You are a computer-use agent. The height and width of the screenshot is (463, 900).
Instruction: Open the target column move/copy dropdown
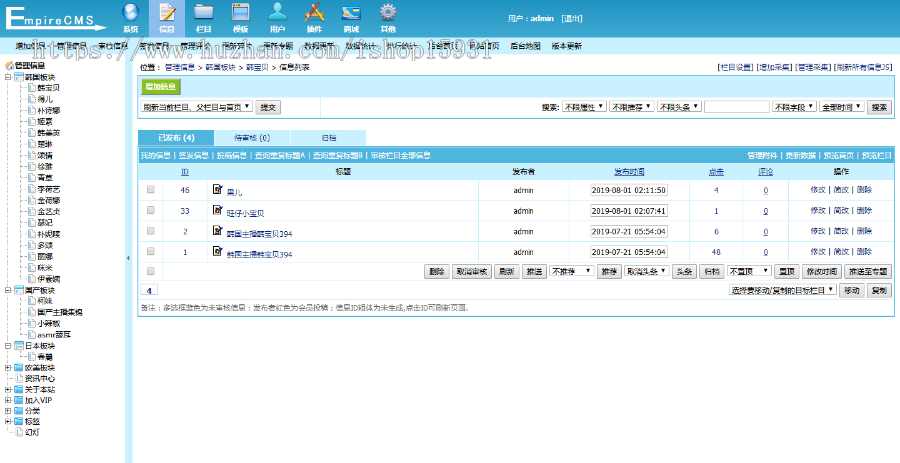click(783, 290)
